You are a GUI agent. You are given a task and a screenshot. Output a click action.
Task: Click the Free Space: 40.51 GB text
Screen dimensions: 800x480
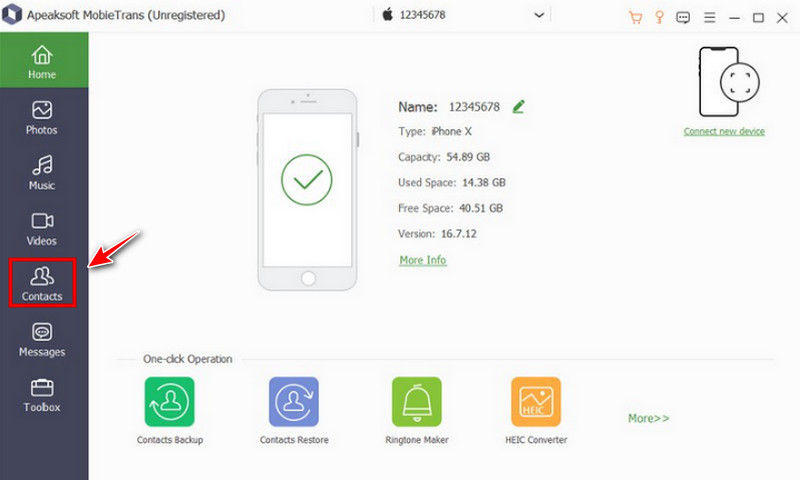point(451,208)
